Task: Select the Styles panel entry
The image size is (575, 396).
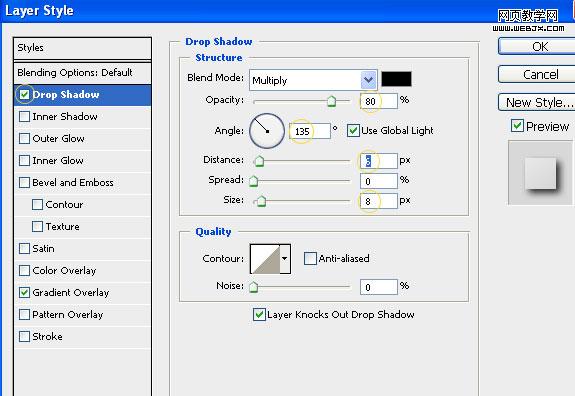Action: [83, 48]
